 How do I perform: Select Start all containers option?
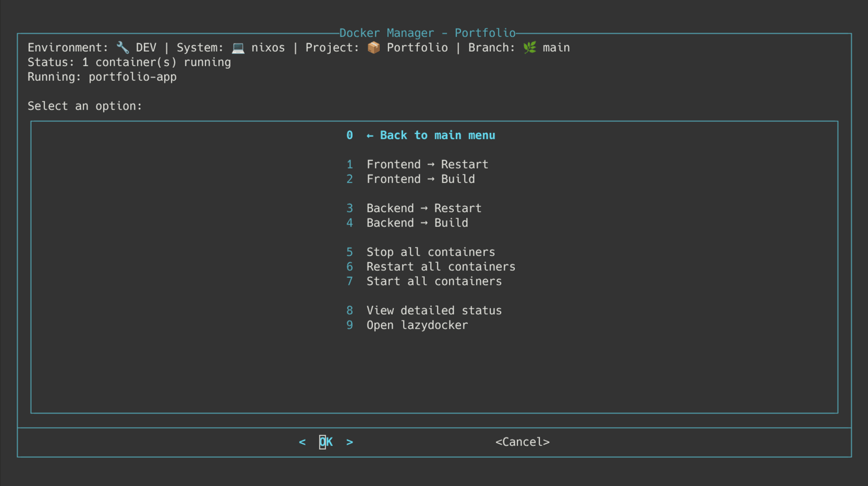coord(433,281)
